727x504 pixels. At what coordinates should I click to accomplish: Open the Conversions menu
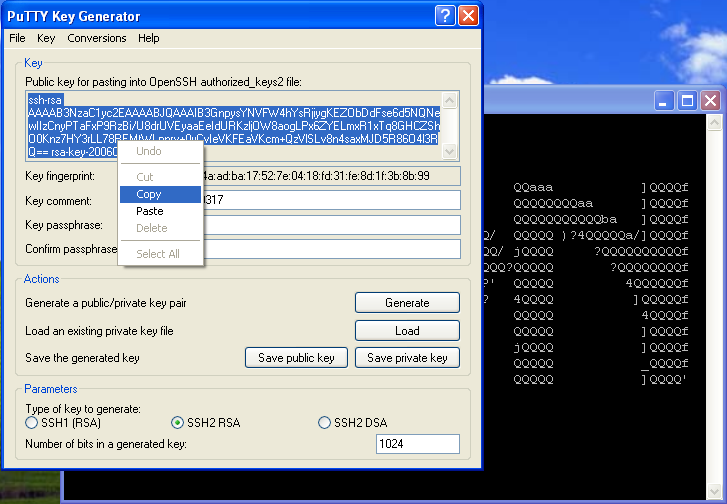coord(96,38)
